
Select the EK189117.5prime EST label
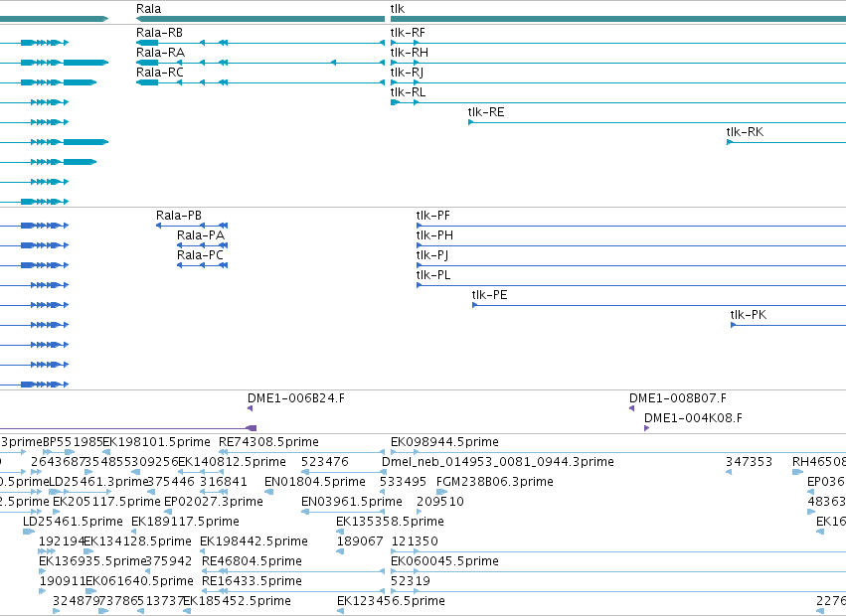pyautogui.click(x=185, y=522)
